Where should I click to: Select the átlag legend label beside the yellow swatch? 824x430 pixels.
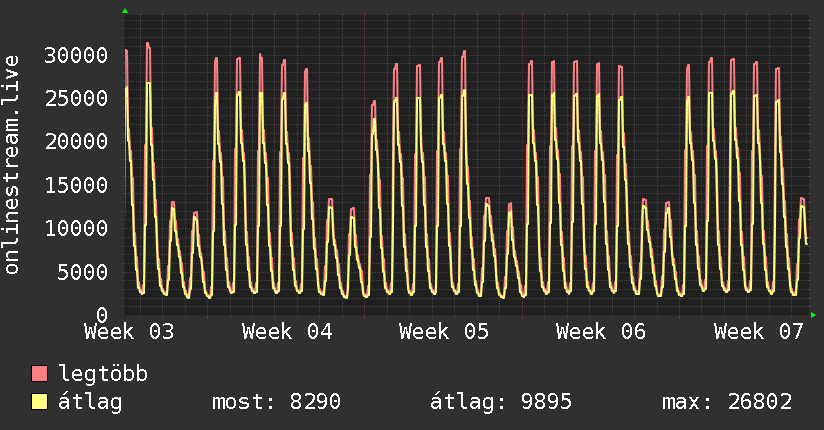(x=90, y=403)
